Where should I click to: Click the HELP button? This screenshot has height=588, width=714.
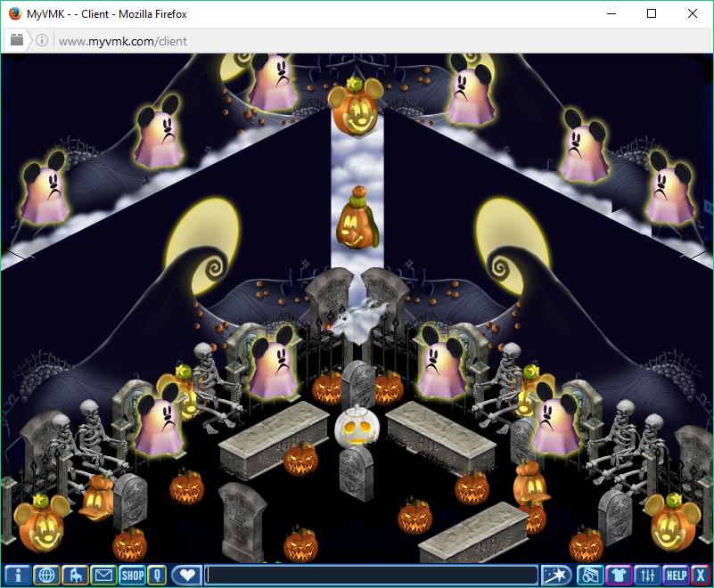tap(676, 575)
